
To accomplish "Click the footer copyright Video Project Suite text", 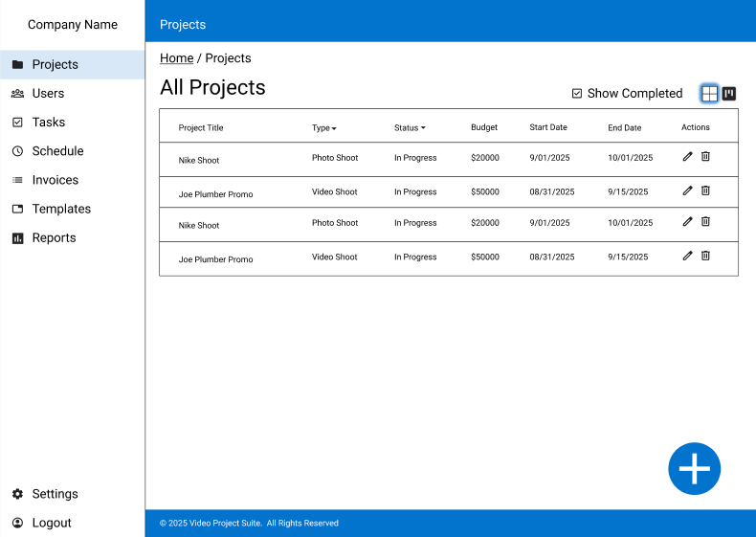I will [249, 523].
